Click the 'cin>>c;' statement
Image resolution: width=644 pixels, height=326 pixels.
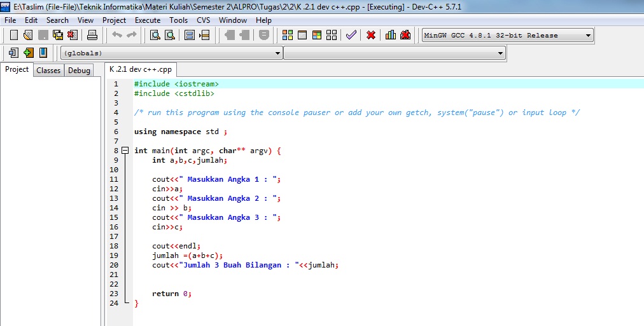point(167,227)
